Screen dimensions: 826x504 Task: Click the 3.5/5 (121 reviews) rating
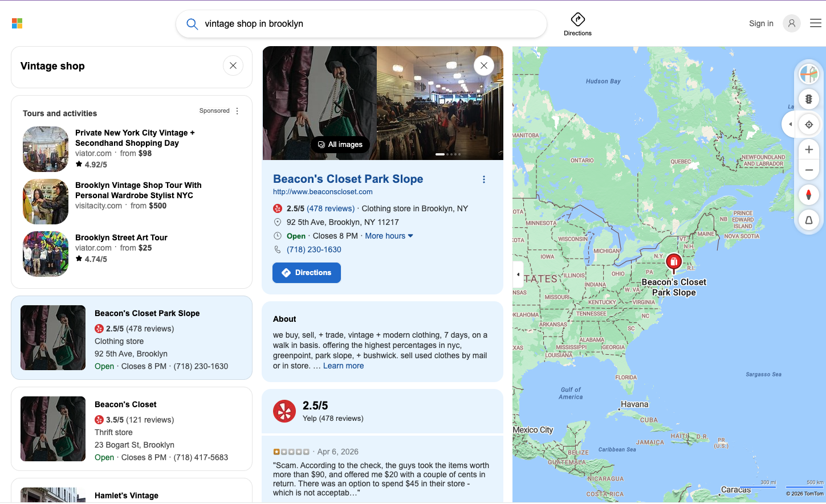point(135,420)
